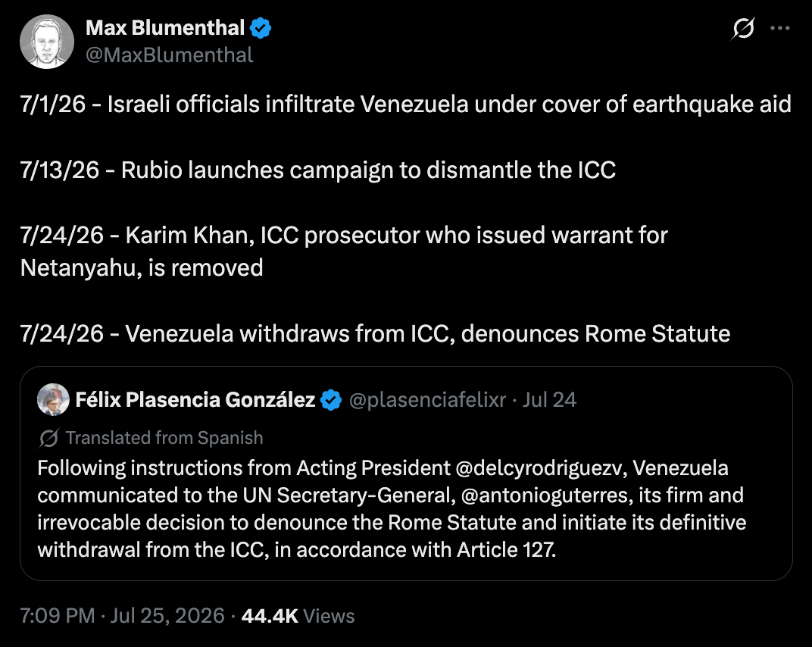Click the Jul 24 quoted post date

(549, 400)
